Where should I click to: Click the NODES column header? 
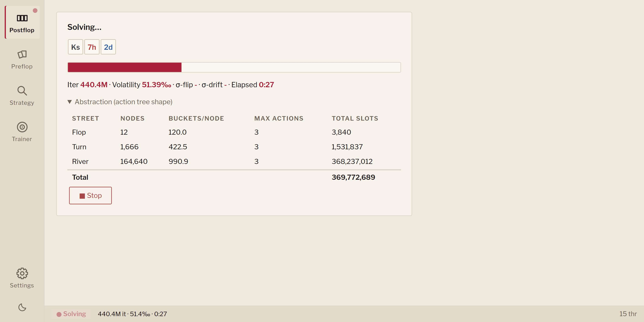(133, 118)
